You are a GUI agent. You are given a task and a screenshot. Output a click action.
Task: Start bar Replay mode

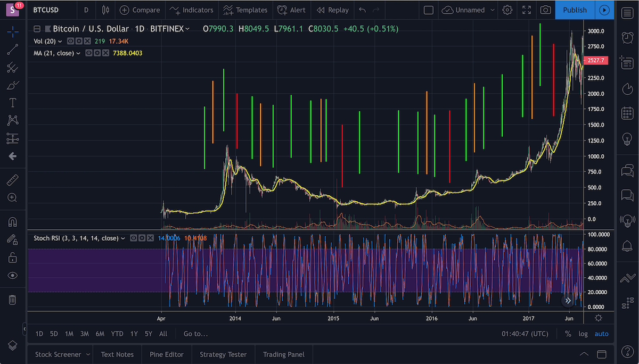(x=333, y=10)
